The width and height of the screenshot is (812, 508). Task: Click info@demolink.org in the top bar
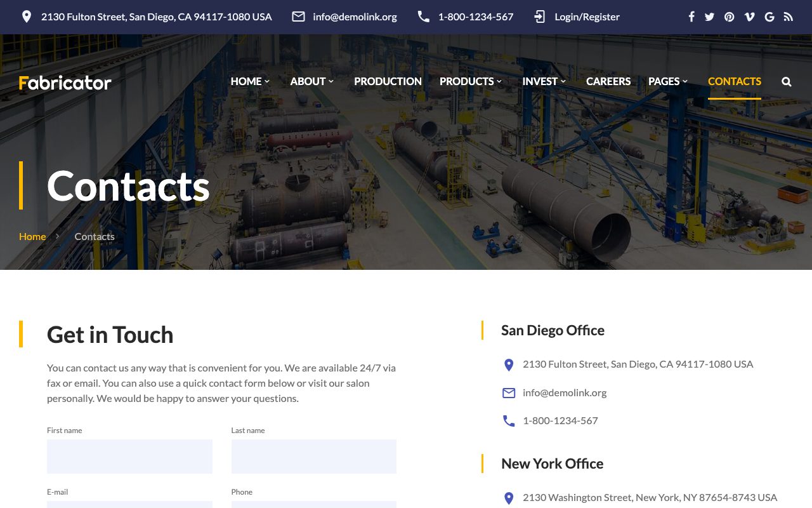click(355, 17)
